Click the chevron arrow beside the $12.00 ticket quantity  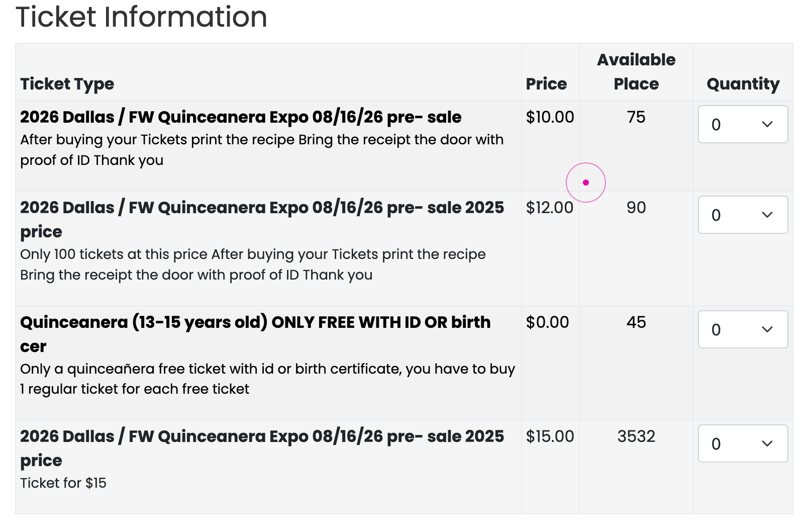[767, 215]
